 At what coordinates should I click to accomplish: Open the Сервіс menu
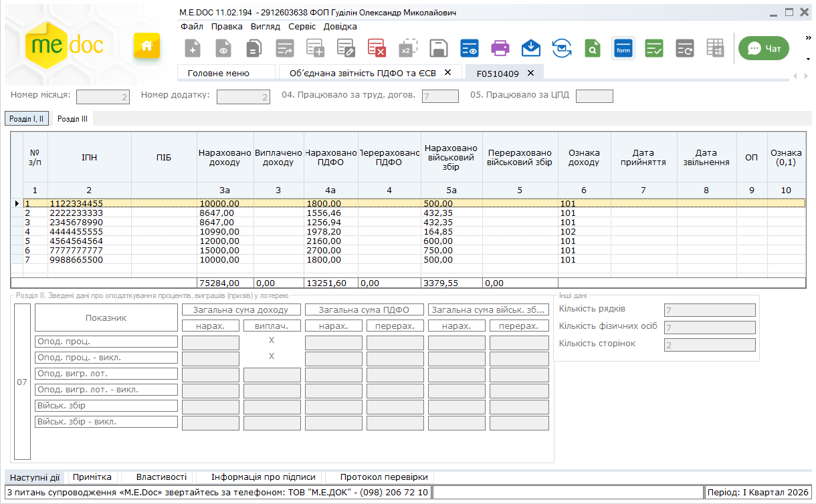(x=302, y=27)
